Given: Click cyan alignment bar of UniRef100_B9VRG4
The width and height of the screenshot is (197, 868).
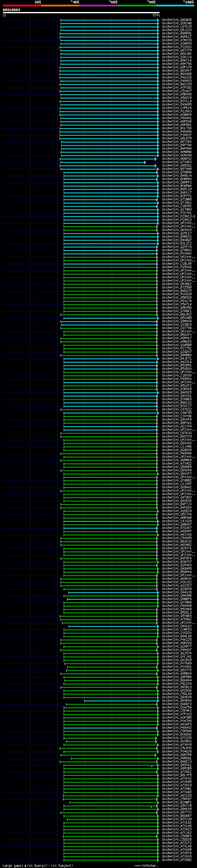Looking at the screenshot, I should pos(121,701).
